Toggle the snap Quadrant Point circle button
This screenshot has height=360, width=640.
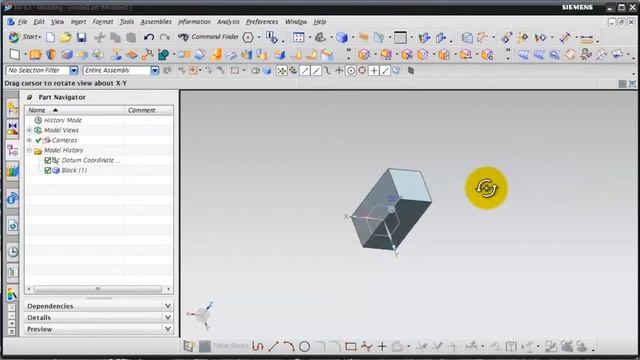(362, 71)
